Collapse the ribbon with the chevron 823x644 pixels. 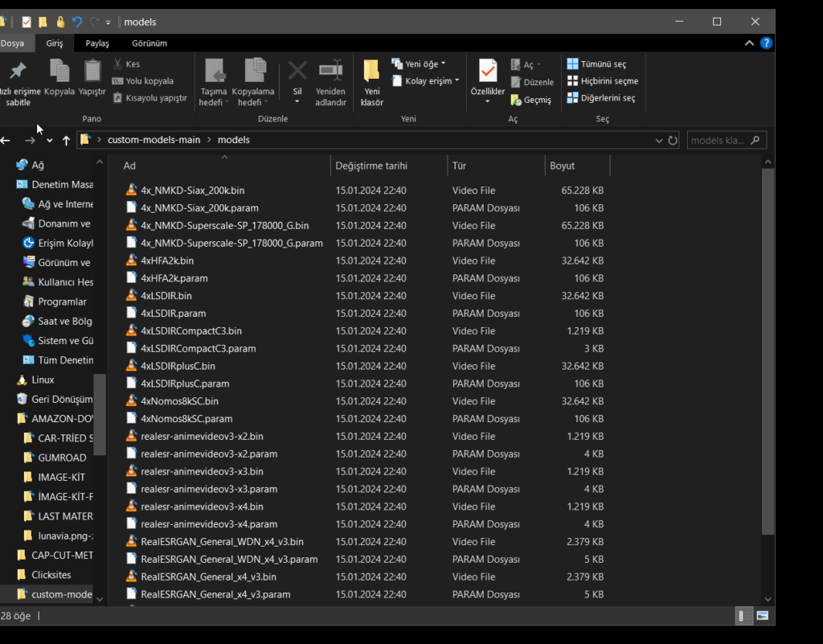[x=750, y=43]
